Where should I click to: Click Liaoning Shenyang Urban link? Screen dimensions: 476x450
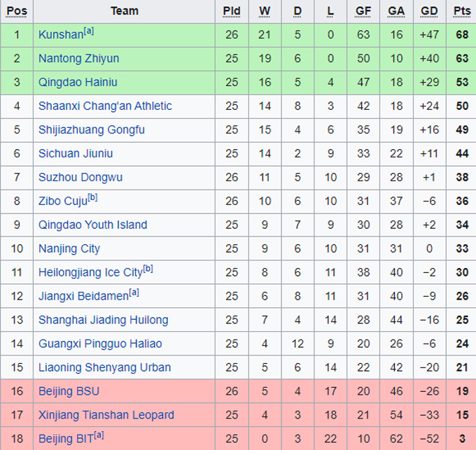coord(105,368)
